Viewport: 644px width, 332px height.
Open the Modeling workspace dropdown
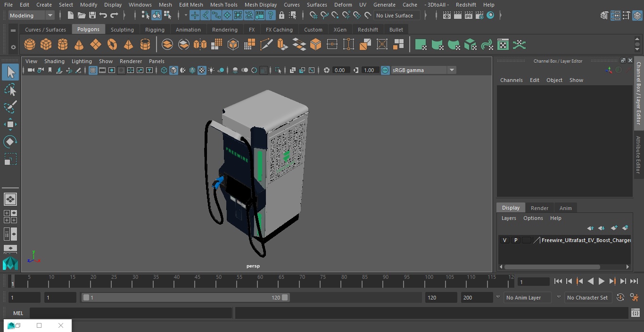tap(31, 16)
